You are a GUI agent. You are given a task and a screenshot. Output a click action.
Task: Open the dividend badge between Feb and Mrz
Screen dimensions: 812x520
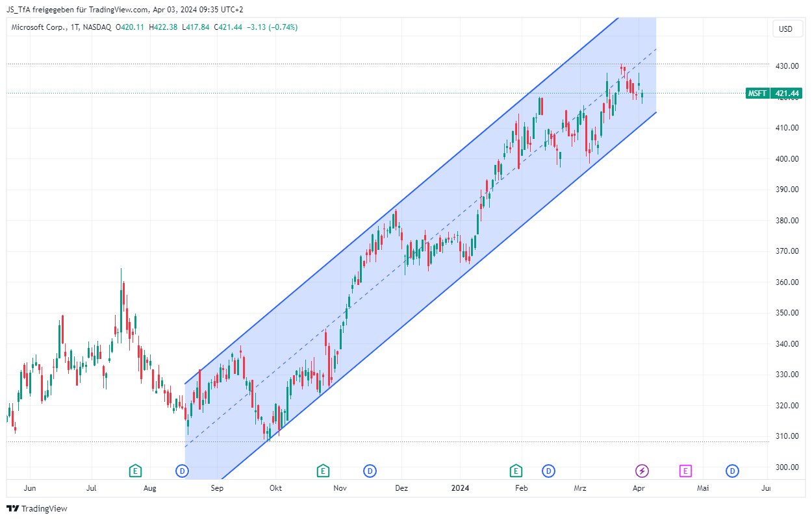(548, 471)
